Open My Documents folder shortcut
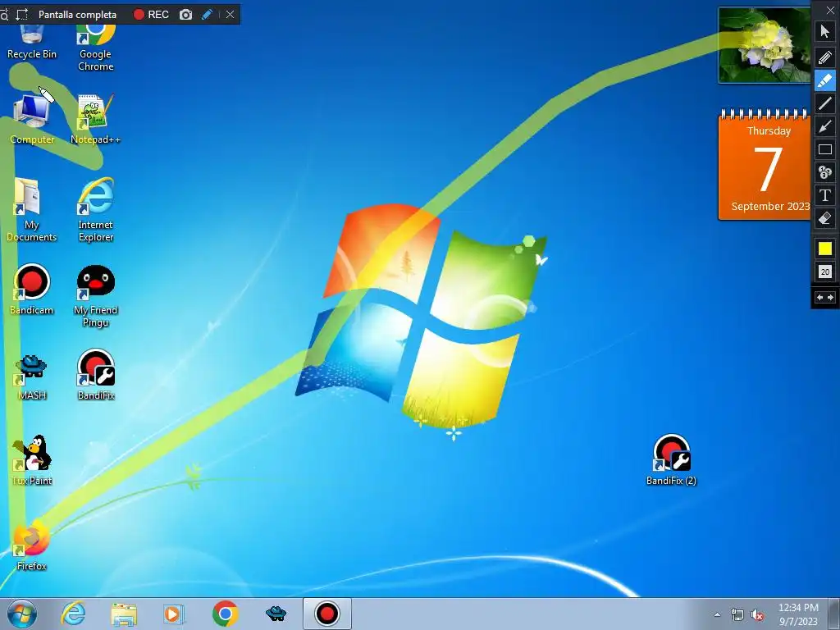The width and height of the screenshot is (840, 630). point(32,210)
